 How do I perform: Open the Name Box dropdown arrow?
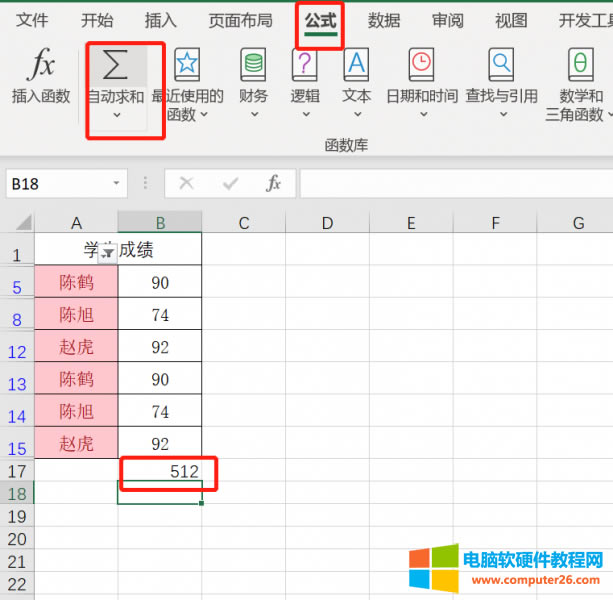click(x=116, y=183)
